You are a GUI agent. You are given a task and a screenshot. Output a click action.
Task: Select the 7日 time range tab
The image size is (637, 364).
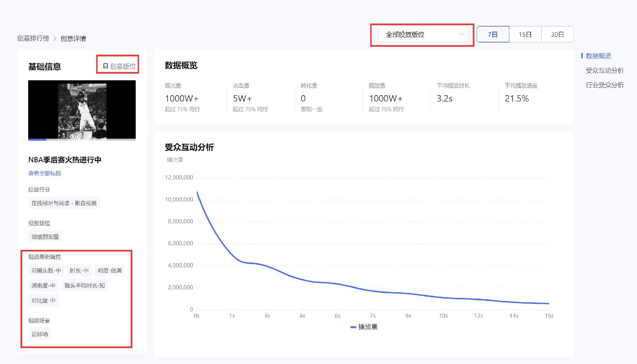493,34
